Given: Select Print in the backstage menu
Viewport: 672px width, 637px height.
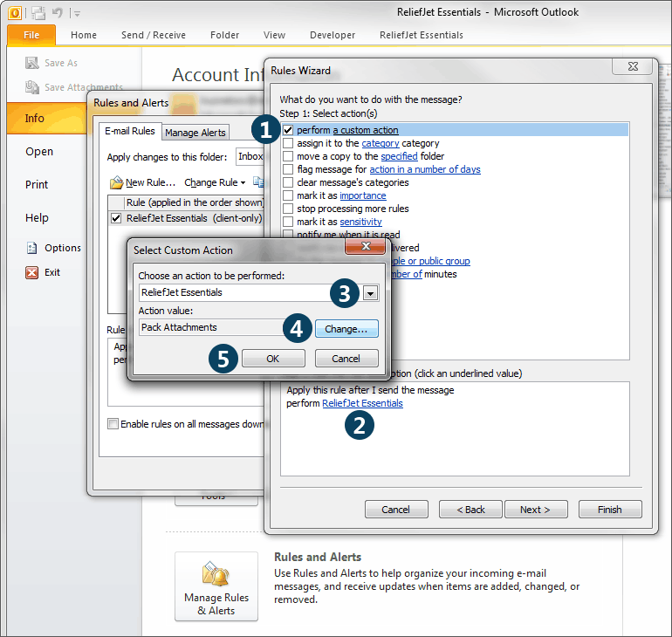Looking at the screenshot, I should point(37,185).
